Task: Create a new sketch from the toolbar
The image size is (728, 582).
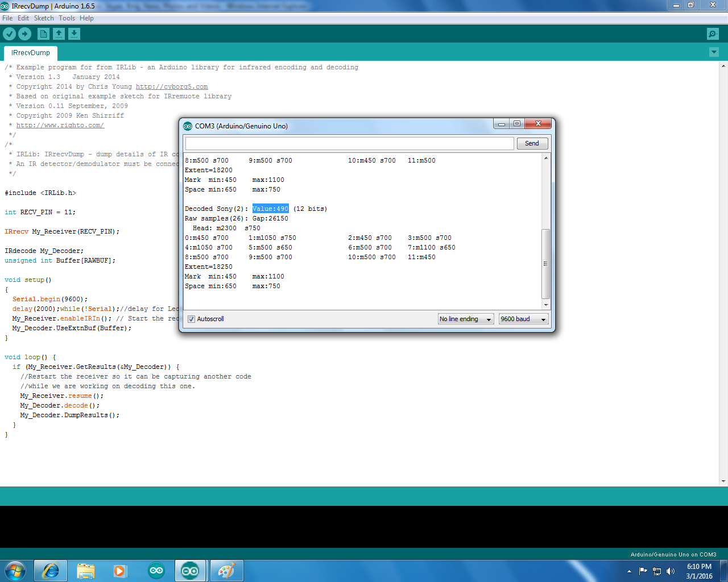Action: tap(43, 34)
